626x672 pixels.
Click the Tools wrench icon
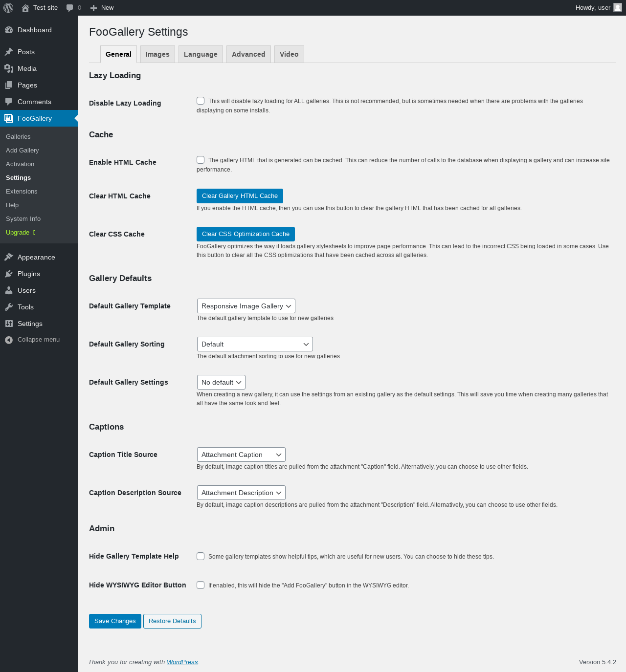click(9, 307)
